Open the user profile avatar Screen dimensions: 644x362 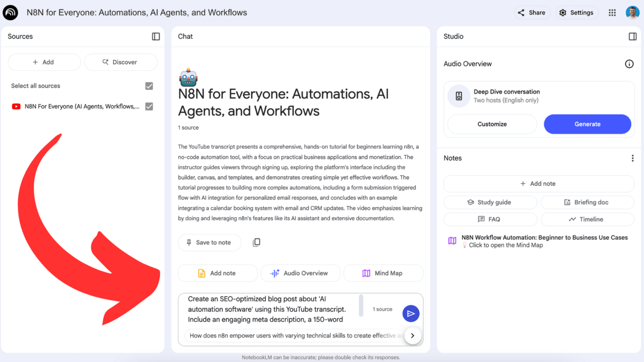(633, 12)
